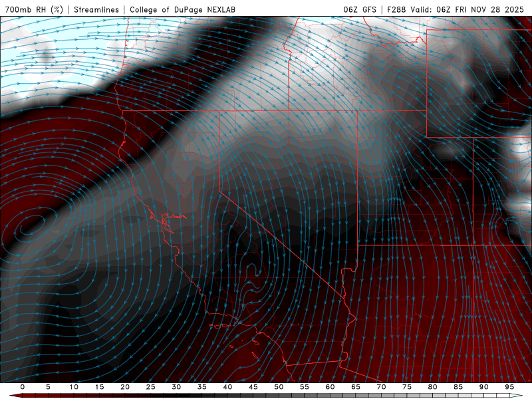The image size is (532, 399).
Task: Click the "95" value on color scale
Action: (509, 387)
